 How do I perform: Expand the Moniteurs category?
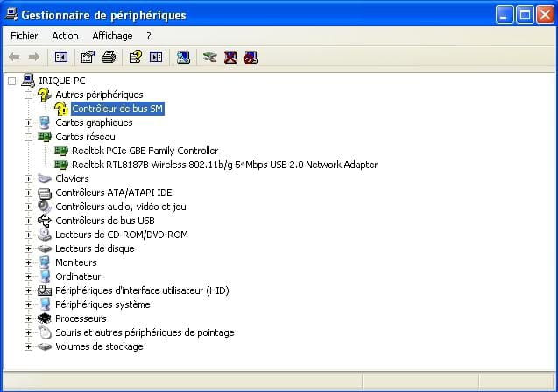coord(28,262)
